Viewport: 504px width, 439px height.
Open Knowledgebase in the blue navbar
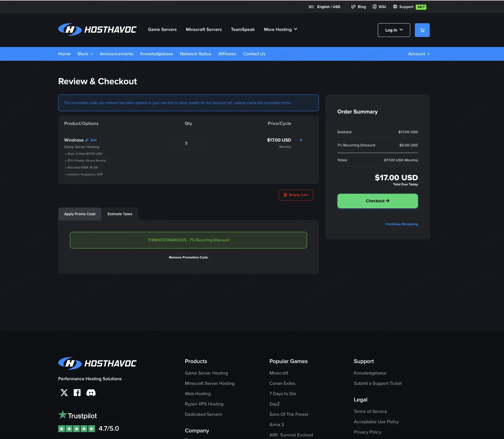coord(157,54)
